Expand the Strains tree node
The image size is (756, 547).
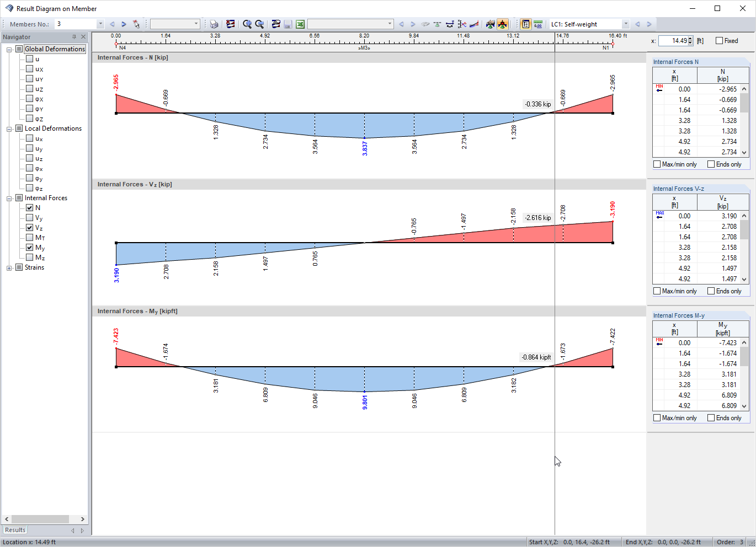pos(8,267)
